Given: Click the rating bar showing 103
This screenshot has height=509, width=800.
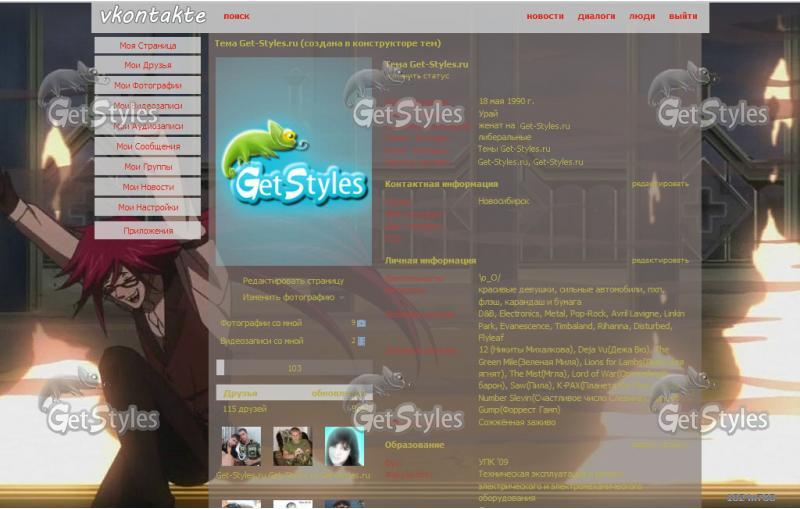Looking at the screenshot, I should pos(294,368).
